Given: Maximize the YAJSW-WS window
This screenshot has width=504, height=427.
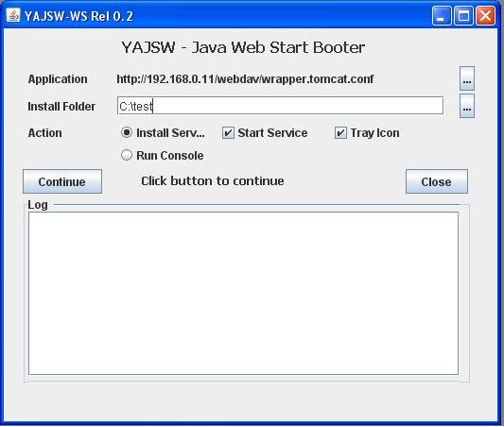Looking at the screenshot, I should click(463, 15).
